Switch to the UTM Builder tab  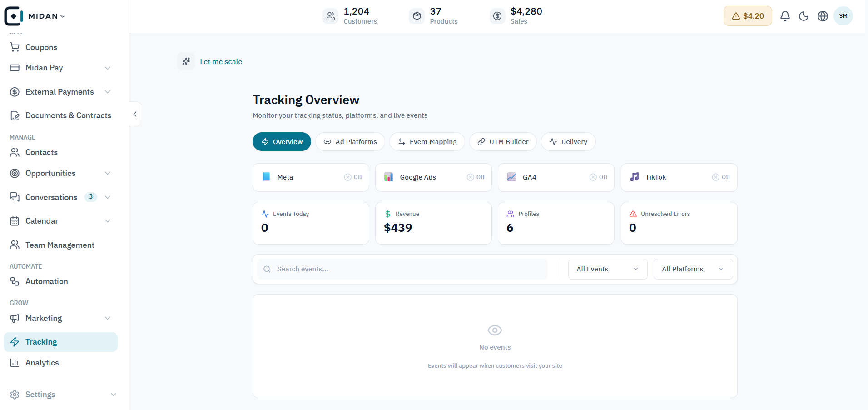tap(503, 142)
